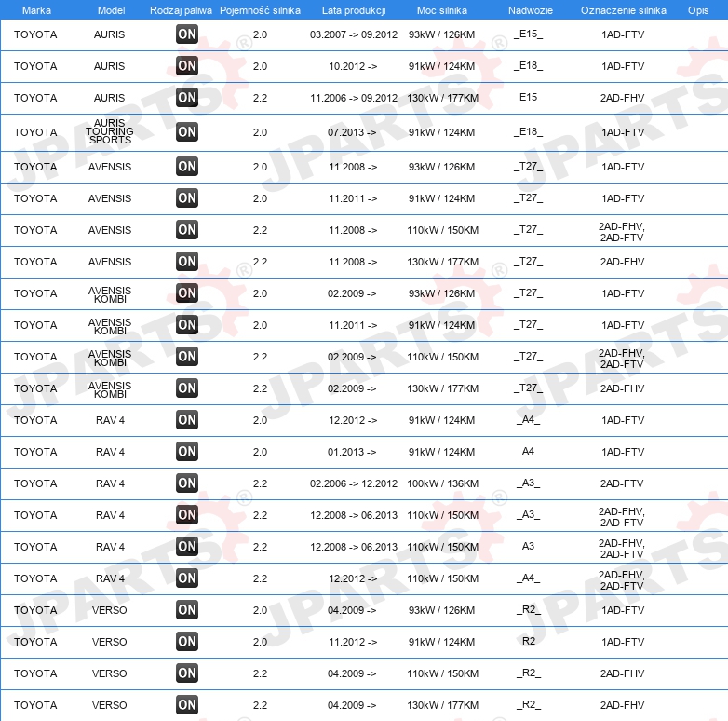Screen dimensions: 728x721
Task: Click the Lata produkcji column header
Action: pos(354,10)
